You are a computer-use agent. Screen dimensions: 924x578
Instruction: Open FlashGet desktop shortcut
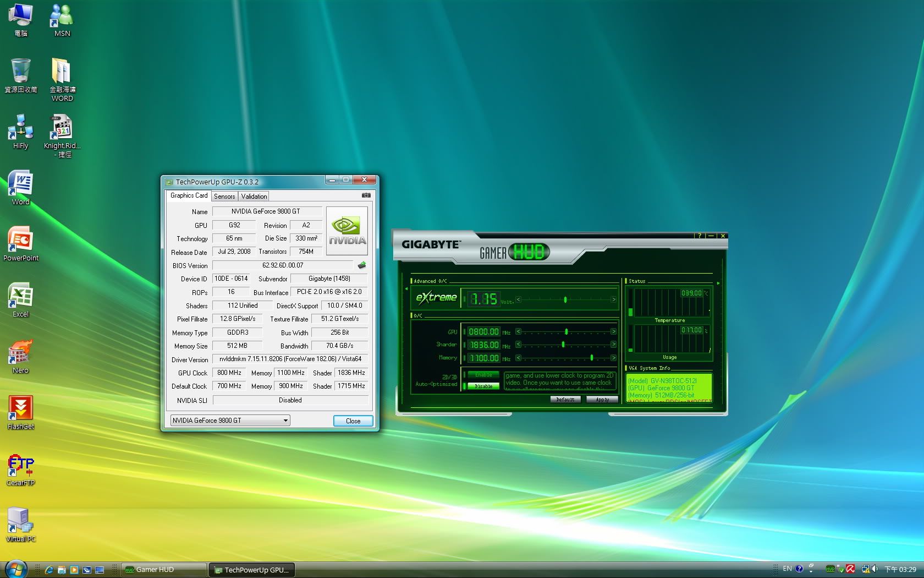tap(21, 413)
